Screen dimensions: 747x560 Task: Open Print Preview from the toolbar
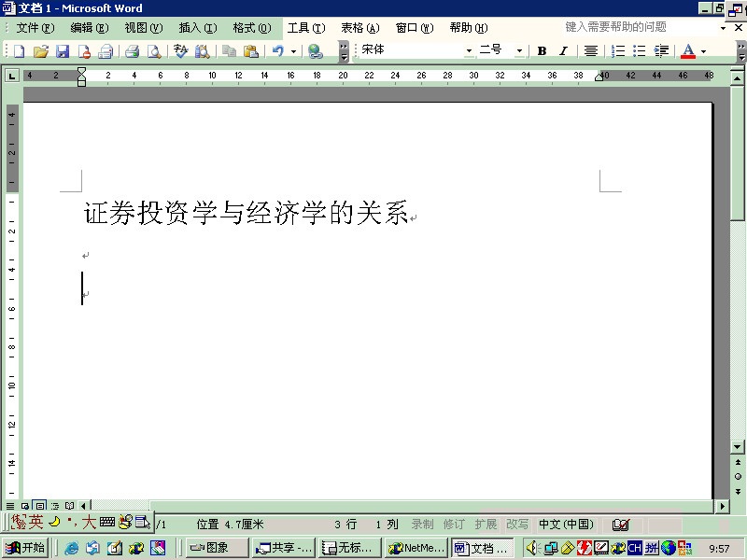(154, 51)
